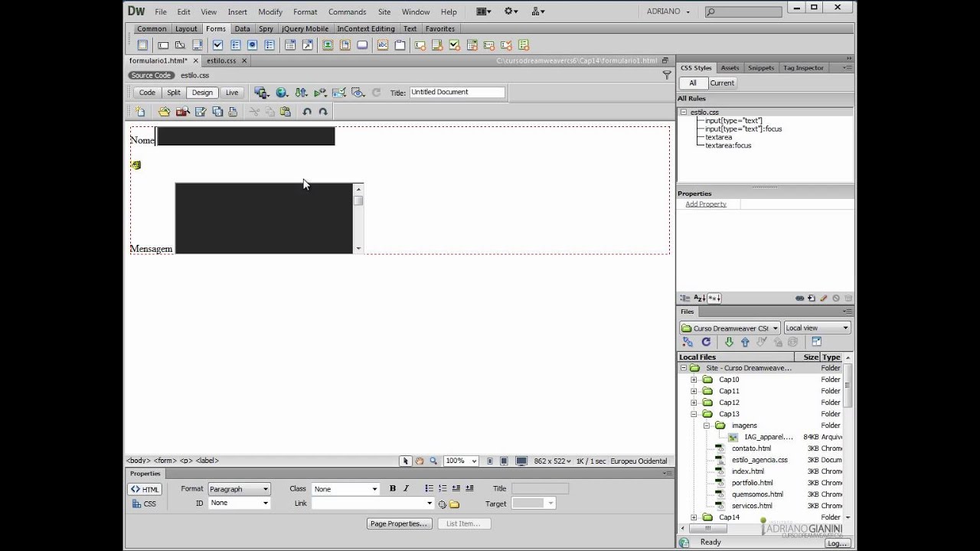The image size is (980, 551).
Task: Open Multiscreen preview icon
Action: [262, 93]
